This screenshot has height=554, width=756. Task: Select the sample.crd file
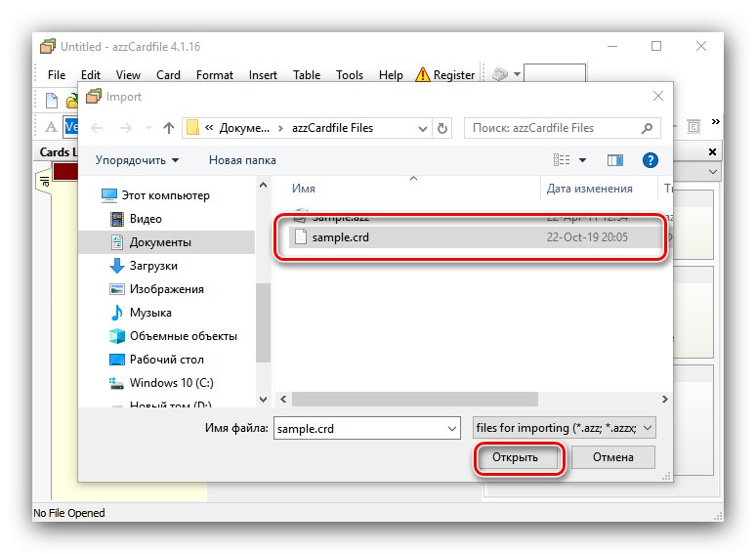point(475,237)
